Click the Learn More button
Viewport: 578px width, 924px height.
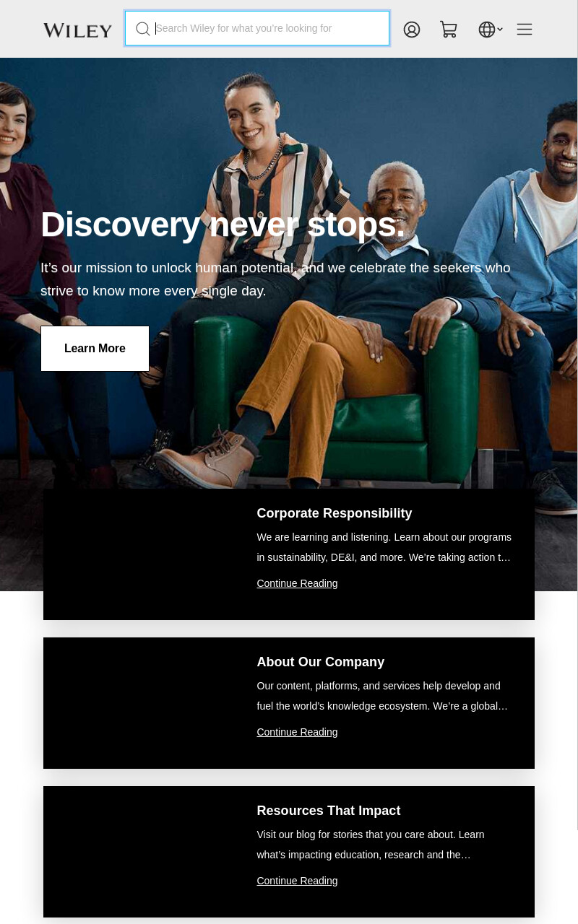point(95,349)
